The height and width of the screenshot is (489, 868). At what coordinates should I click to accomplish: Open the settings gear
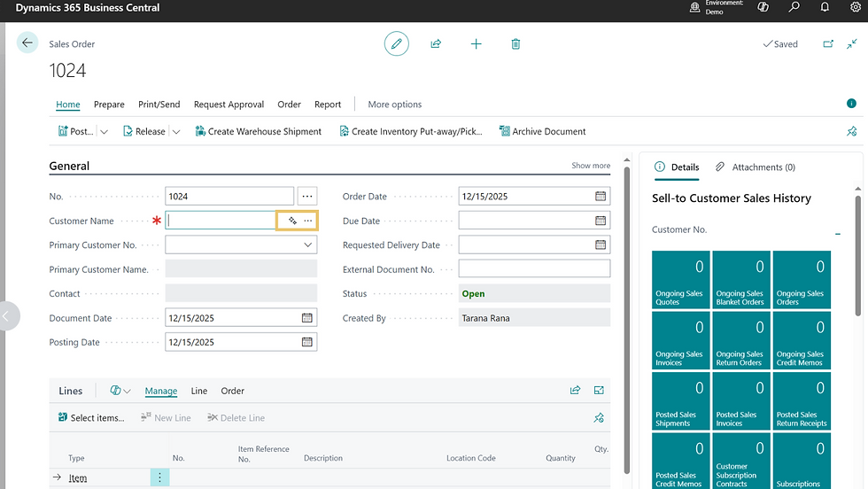(x=856, y=7)
